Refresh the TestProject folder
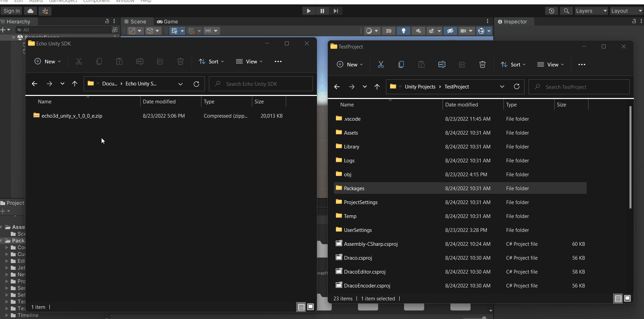The image size is (644, 319). click(517, 87)
